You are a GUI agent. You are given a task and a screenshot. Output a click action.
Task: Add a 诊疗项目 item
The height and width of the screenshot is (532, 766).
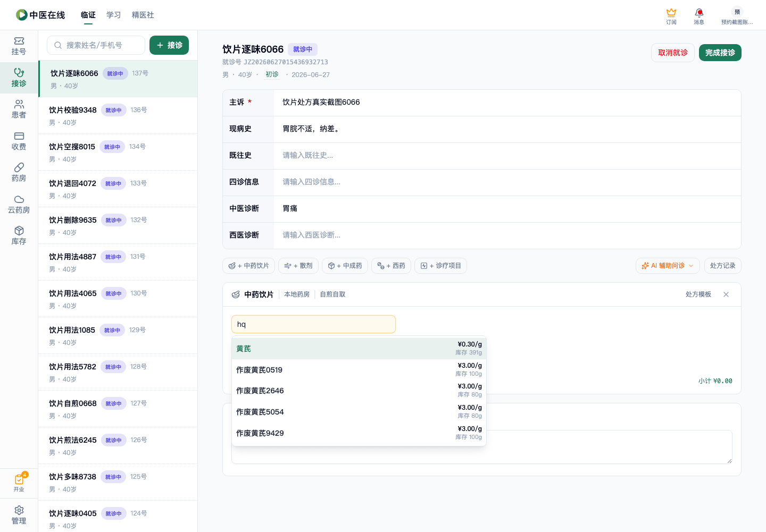click(440, 266)
